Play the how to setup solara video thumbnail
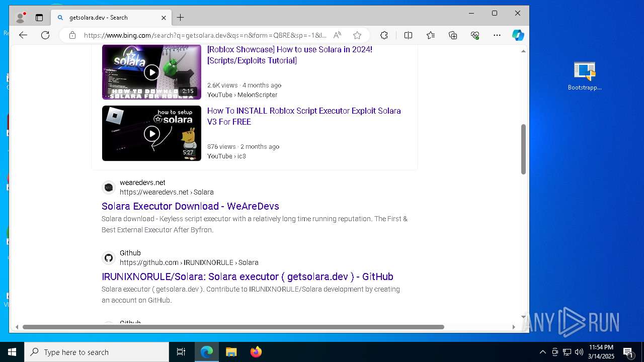 151,133
